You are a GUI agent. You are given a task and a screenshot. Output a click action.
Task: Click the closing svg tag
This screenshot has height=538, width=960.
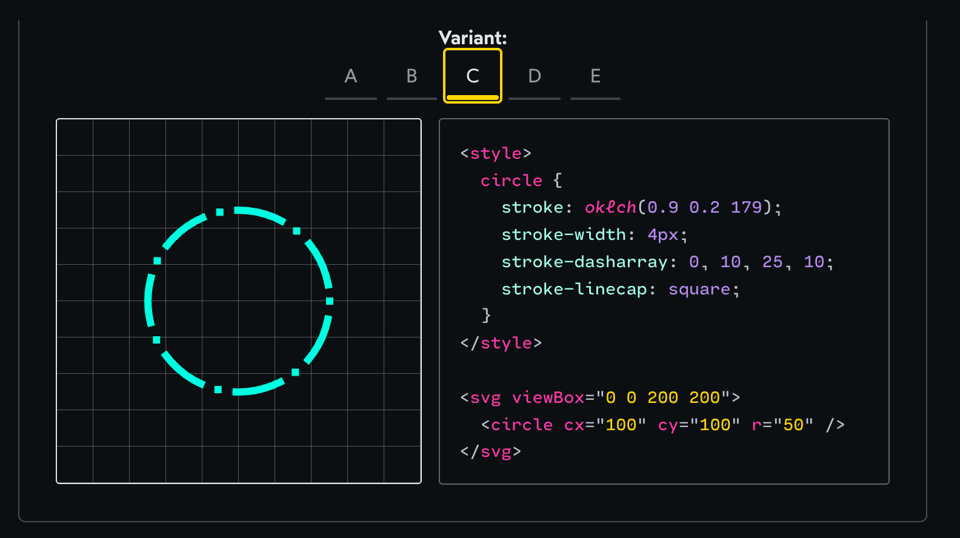(490, 452)
